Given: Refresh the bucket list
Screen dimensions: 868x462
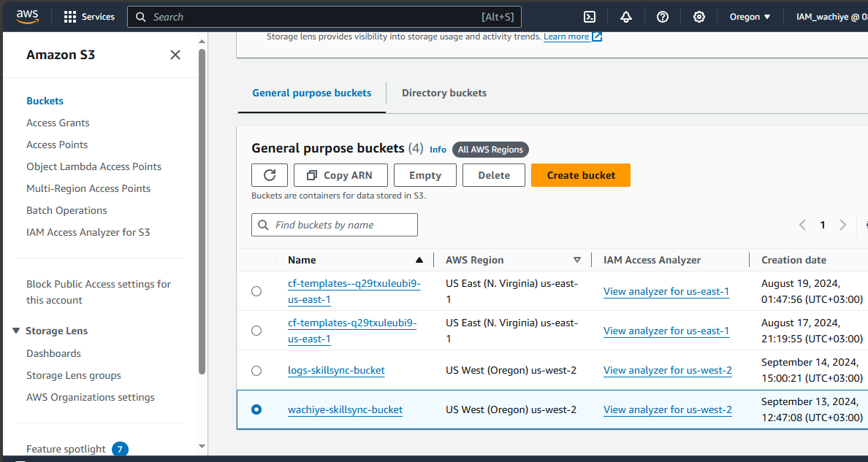Looking at the screenshot, I should pyautogui.click(x=270, y=175).
